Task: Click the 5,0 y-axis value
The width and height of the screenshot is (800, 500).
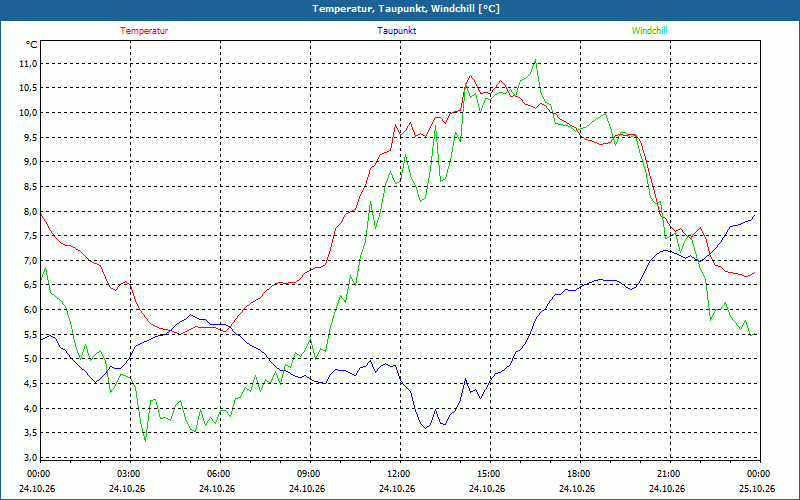Action: [x=30, y=359]
